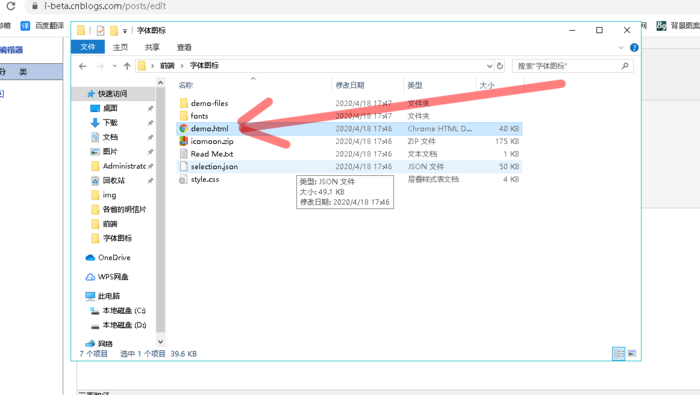The height and width of the screenshot is (395, 700).
Task: Open the 主页 ribbon tab
Action: point(120,47)
